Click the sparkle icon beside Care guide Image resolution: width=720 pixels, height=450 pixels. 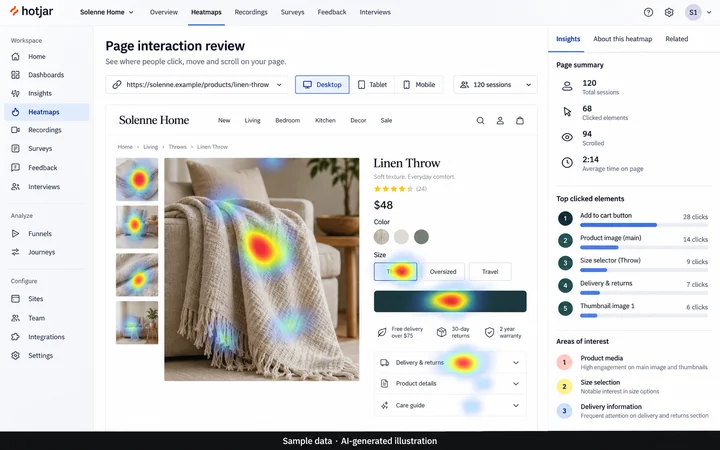384,405
